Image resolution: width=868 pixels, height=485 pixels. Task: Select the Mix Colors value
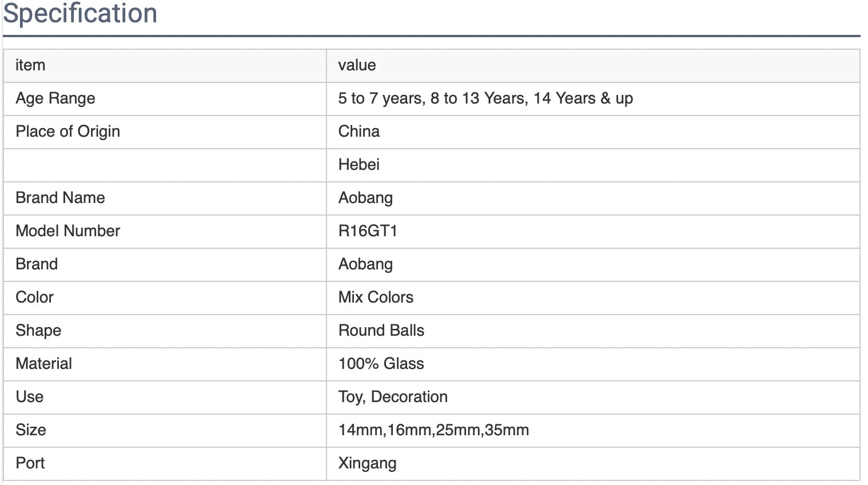tap(376, 297)
